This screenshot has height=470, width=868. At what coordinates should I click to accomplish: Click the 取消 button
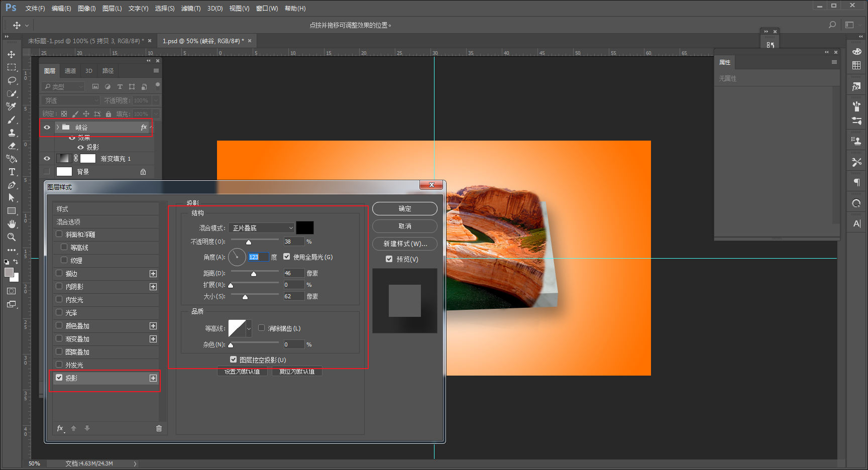coord(405,226)
